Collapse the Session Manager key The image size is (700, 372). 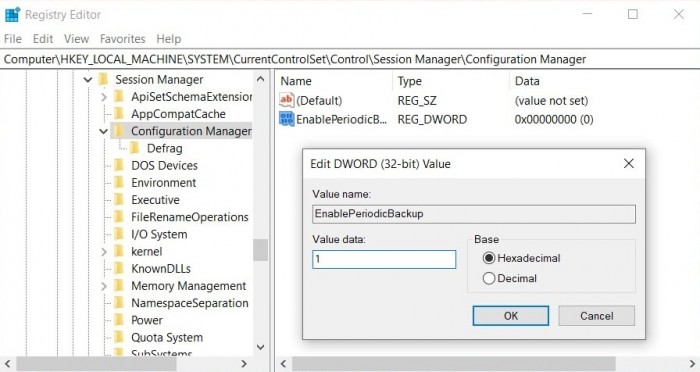pos(88,80)
